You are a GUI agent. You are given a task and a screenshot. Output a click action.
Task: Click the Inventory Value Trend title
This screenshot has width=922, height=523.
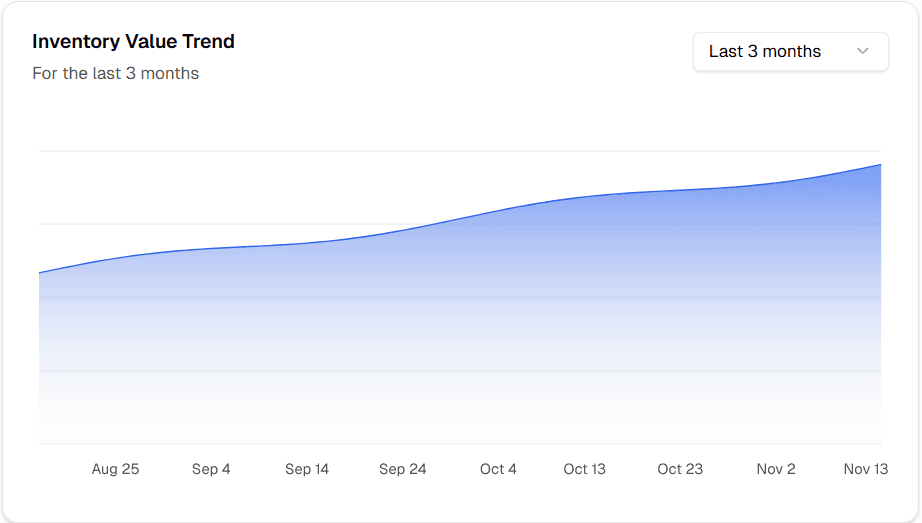(x=133, y=42)
